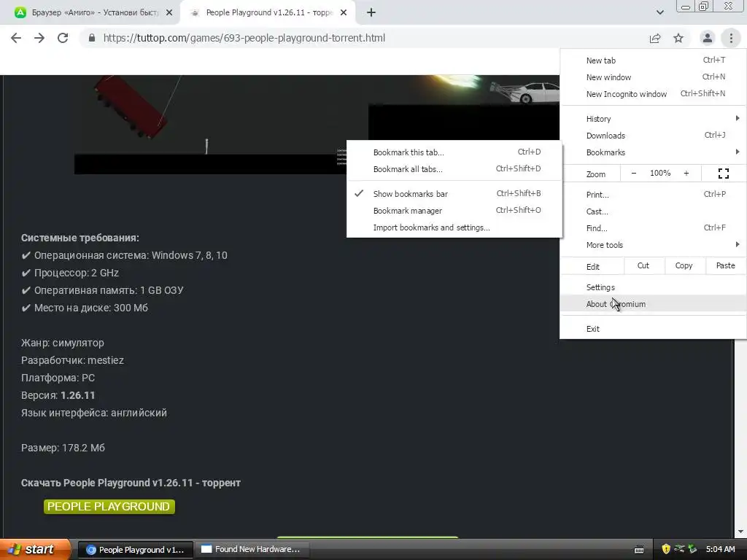
Task: Close the People Playground tab
Action: coord(344,13)
